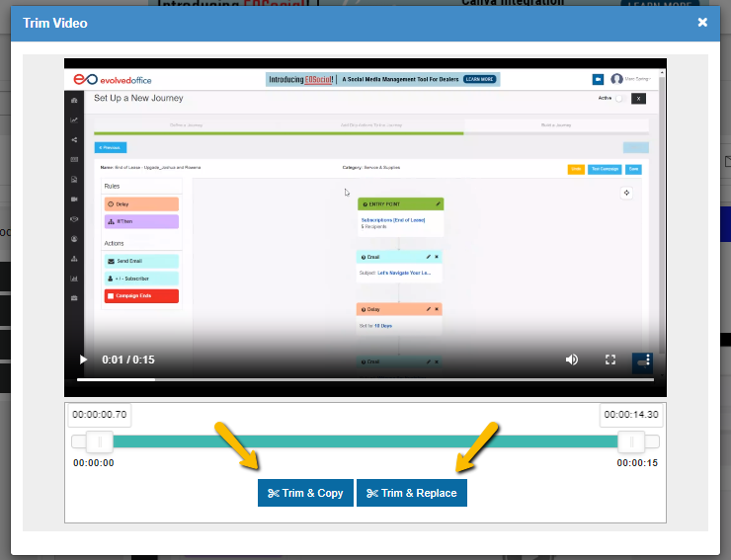This screenshot has width=731, height=560.
Task: Click the dark X button beside Active
Action: 638,99
